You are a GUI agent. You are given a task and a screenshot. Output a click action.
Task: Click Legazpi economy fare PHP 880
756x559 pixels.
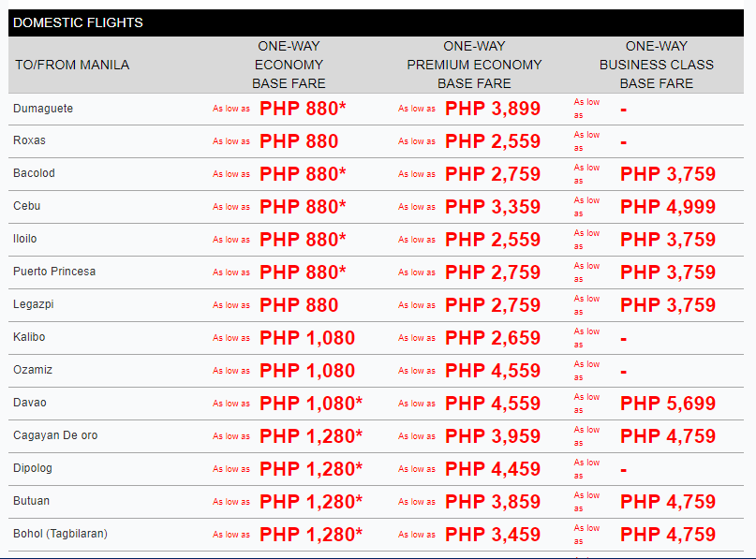pos(299,305)
